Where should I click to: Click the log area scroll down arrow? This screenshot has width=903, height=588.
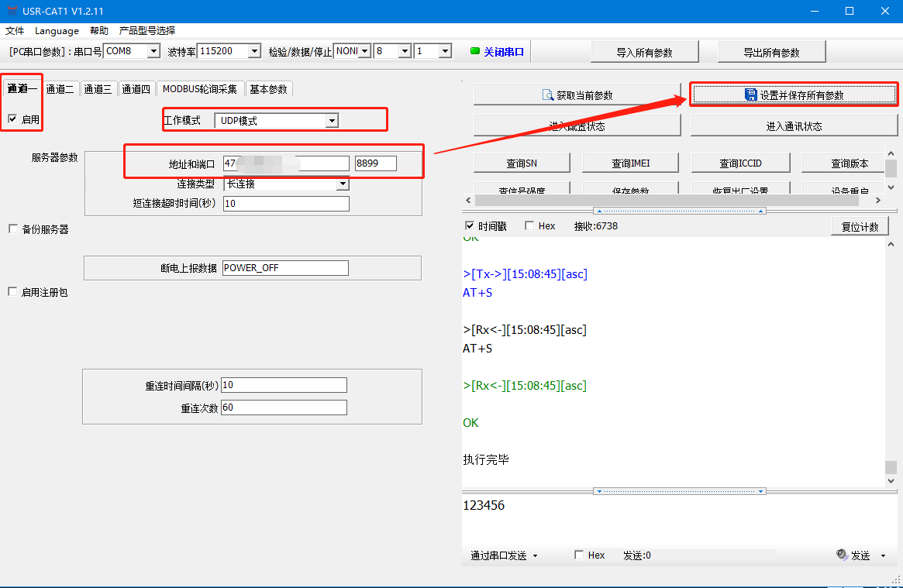coord(891,480)
